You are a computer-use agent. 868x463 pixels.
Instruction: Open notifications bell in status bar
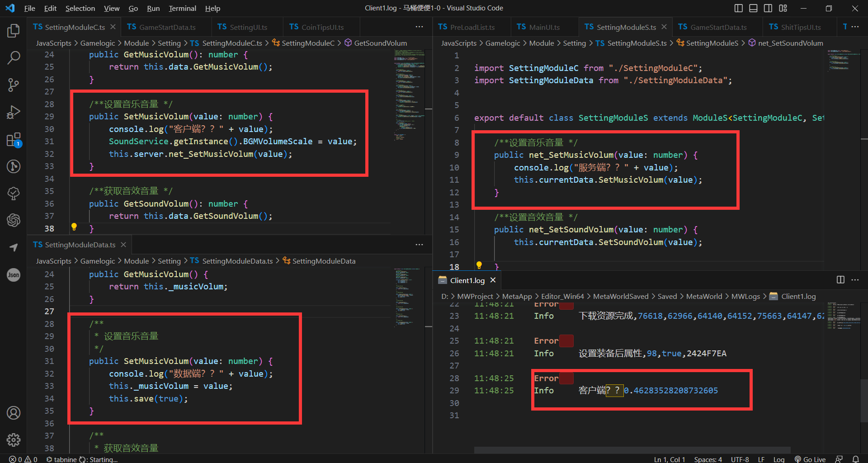point(856,459)
